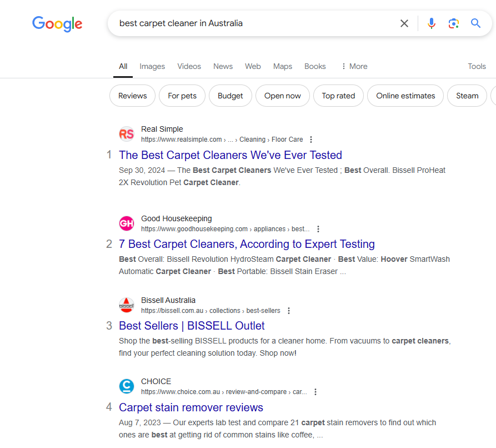This screenshot has width=496, height=448.
Task: Apply the For pets filter chip
Action: (182, 96)
